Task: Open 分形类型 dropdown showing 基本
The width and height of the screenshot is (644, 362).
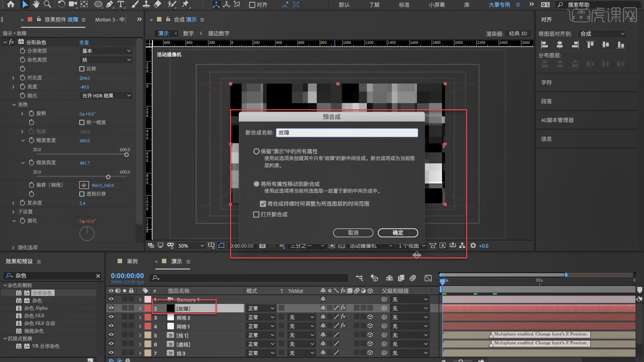Action: (106, 51)
